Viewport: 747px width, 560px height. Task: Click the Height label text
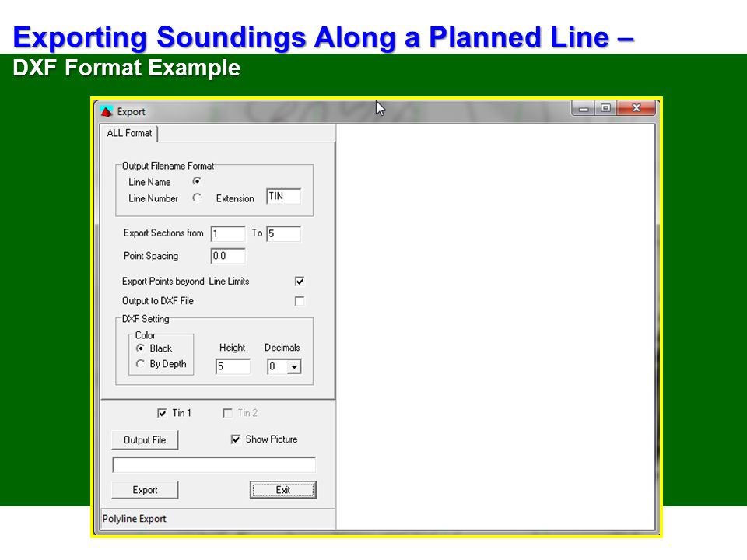tap(232, 348)
